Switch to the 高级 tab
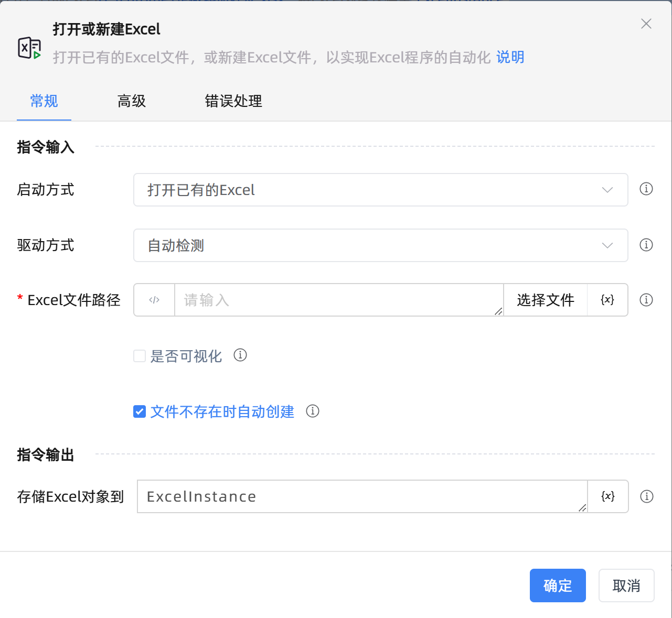 [131, 101]
